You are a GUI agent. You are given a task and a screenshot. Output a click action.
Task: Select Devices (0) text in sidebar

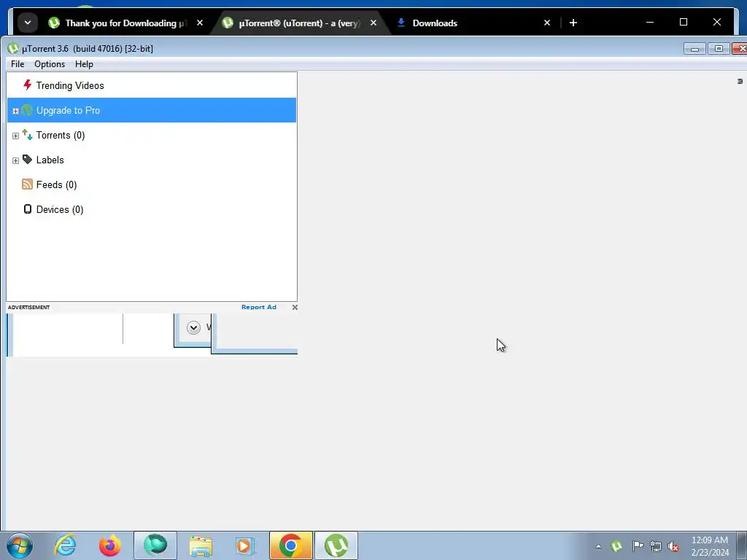(60, 209)
